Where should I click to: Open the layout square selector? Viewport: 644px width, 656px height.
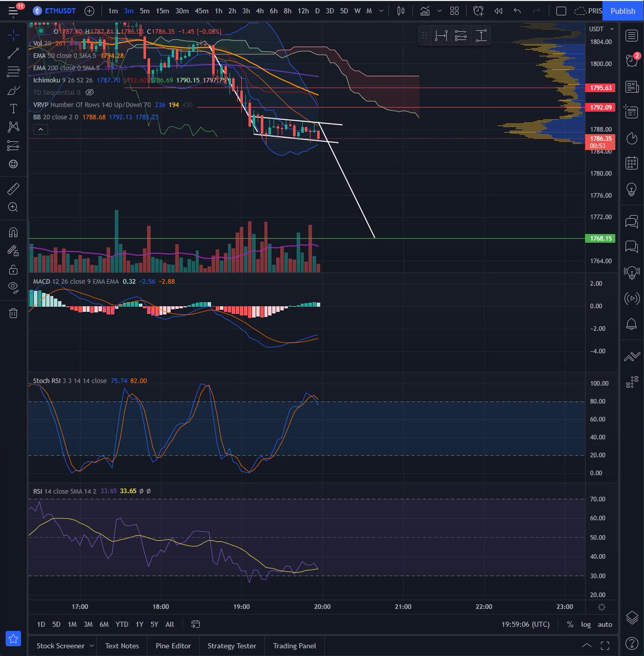pos(561,11)
